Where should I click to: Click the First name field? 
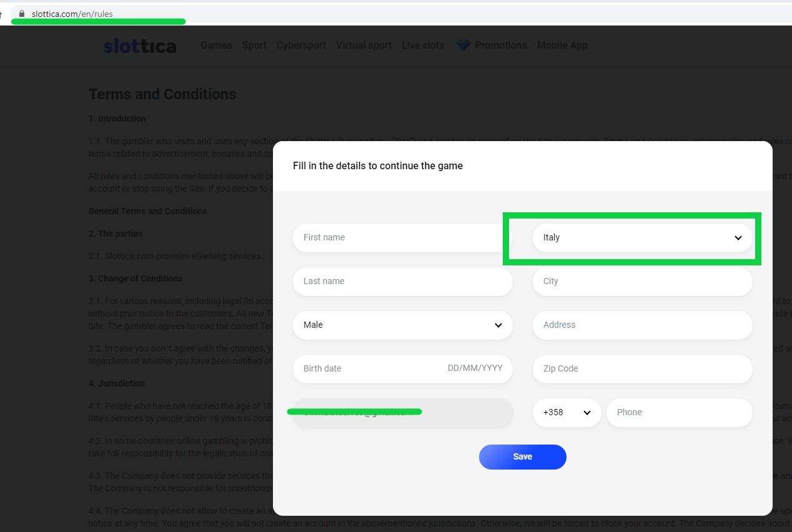click(x=402, y=238)
